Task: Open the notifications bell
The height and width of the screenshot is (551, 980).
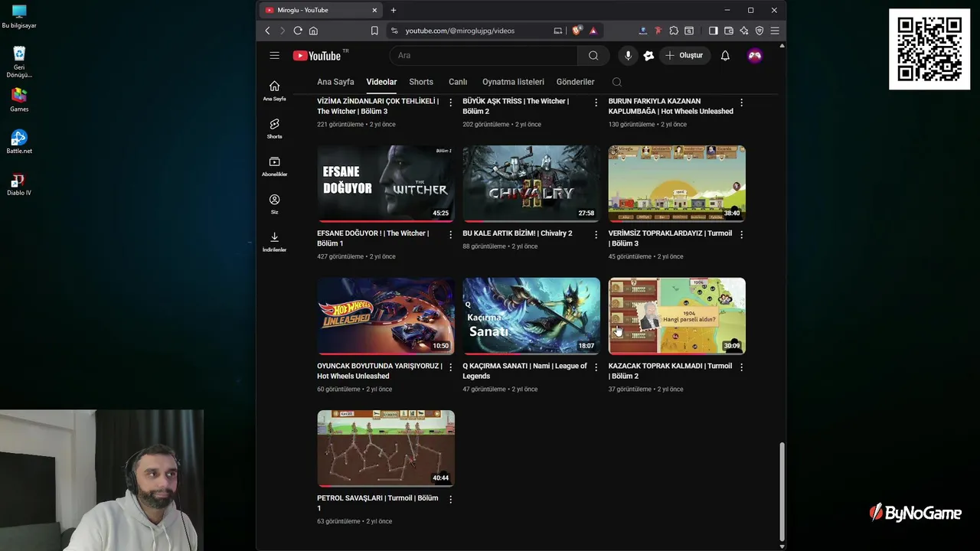Action: (725, 55)
